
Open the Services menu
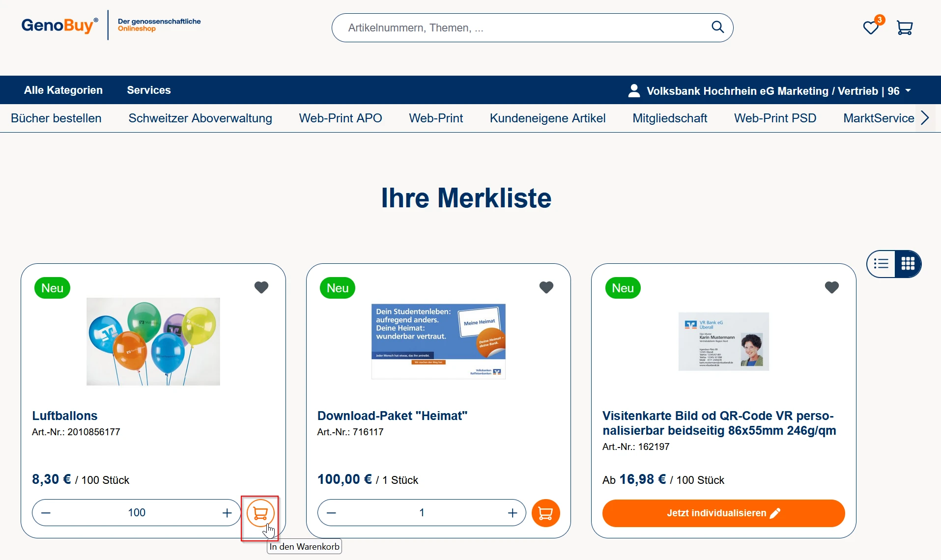[x=148, y=90]
